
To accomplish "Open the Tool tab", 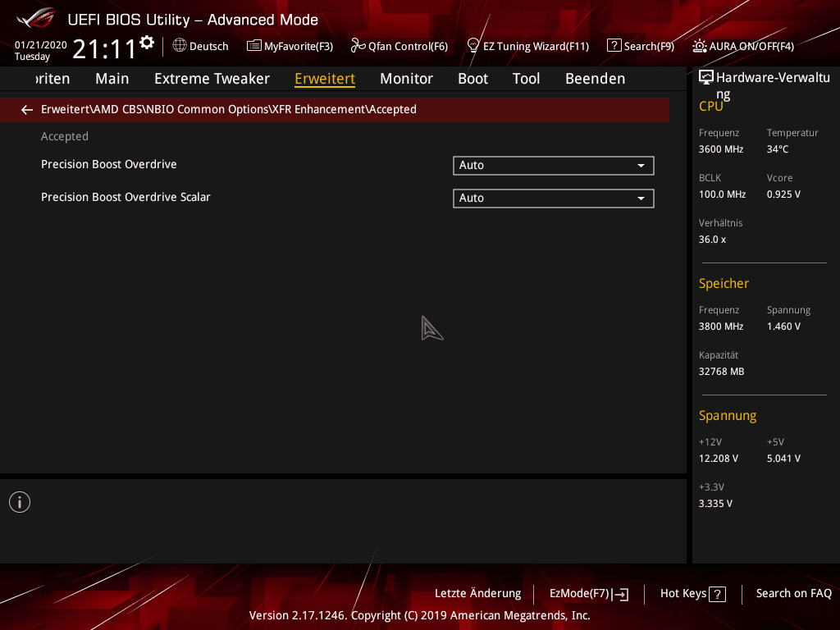I will [526, 79].
